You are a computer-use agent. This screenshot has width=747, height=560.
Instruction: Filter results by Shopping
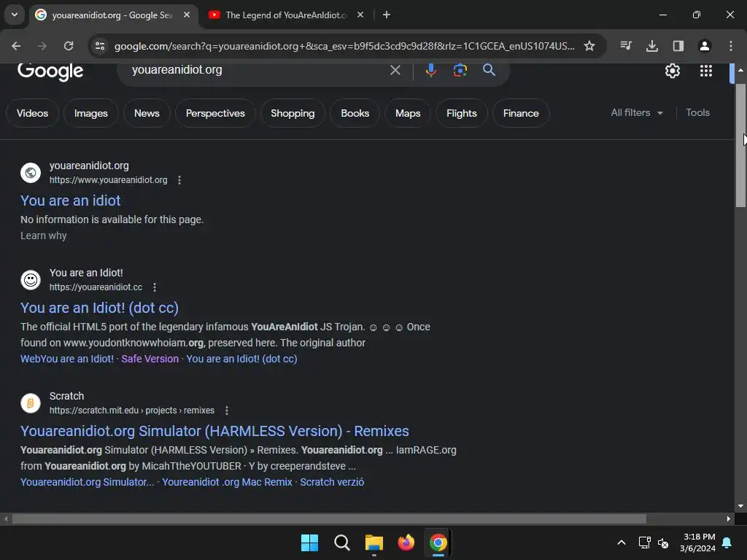[x=293, y=113]
